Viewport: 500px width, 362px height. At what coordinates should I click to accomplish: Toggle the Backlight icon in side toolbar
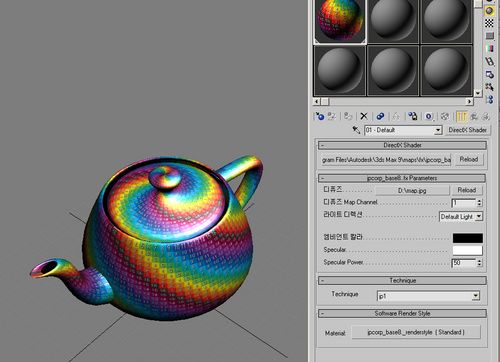point(489,11)
